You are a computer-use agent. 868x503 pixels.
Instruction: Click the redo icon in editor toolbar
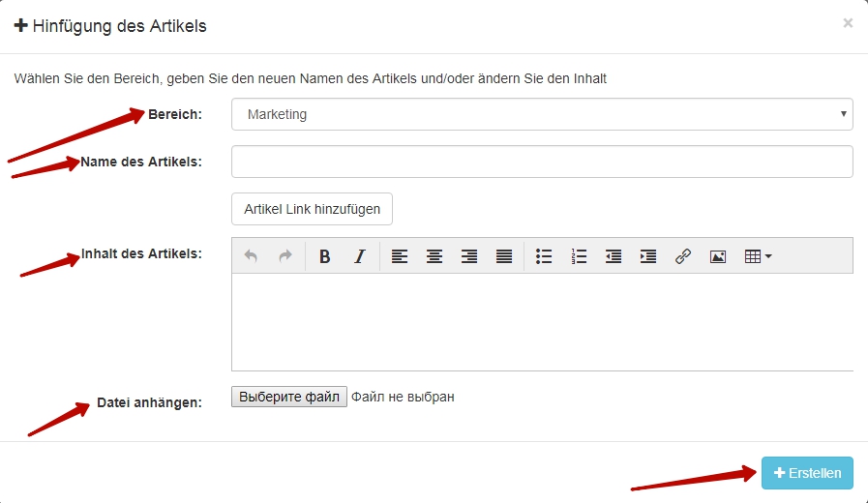[x=285, y=256]
